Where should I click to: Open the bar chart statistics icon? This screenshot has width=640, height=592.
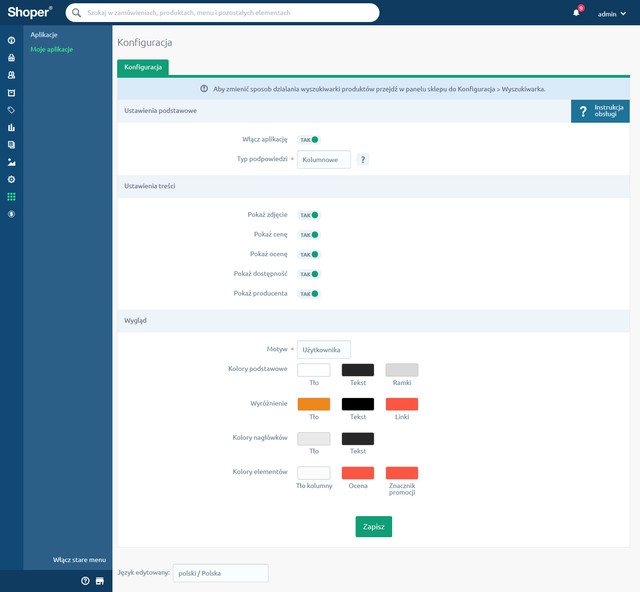coord(11,127)
